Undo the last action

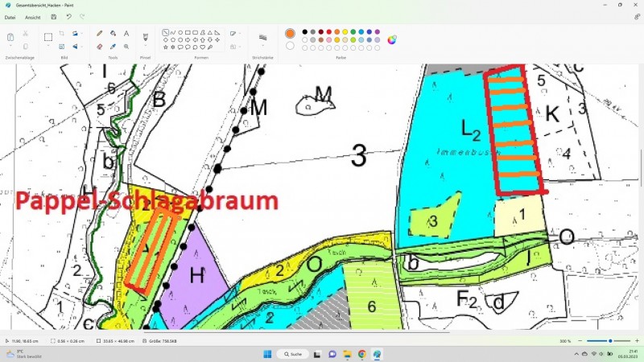pyautogui.click(x=68, y=17)
